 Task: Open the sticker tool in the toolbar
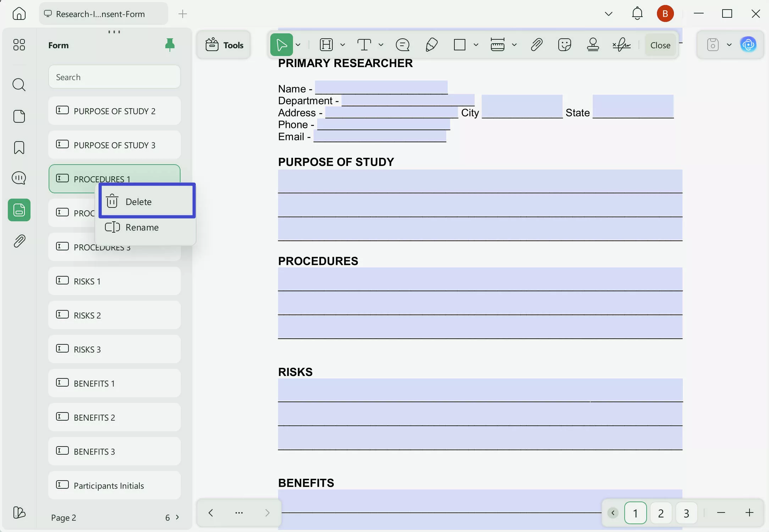click(x=564, y=45)
